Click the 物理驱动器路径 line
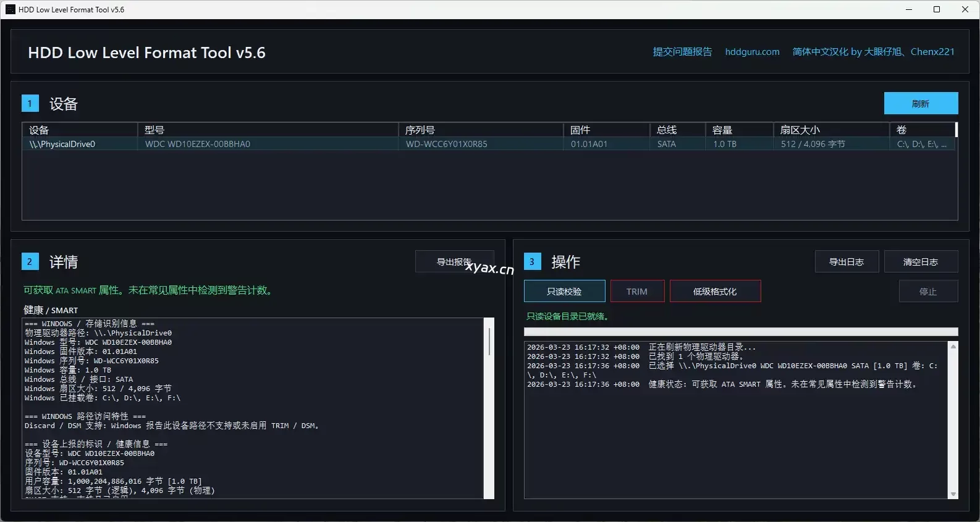The width and height of the screenshot is (980, 522). 98,333
